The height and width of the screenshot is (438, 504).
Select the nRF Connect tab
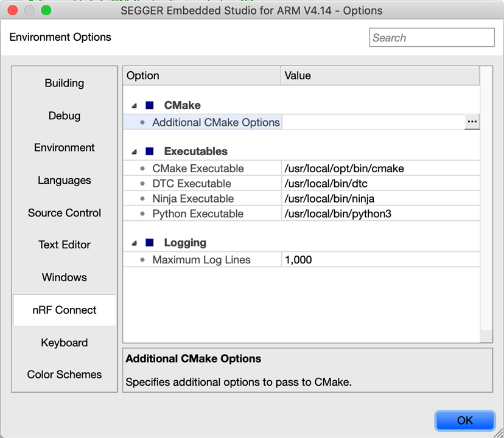(65, 310)
